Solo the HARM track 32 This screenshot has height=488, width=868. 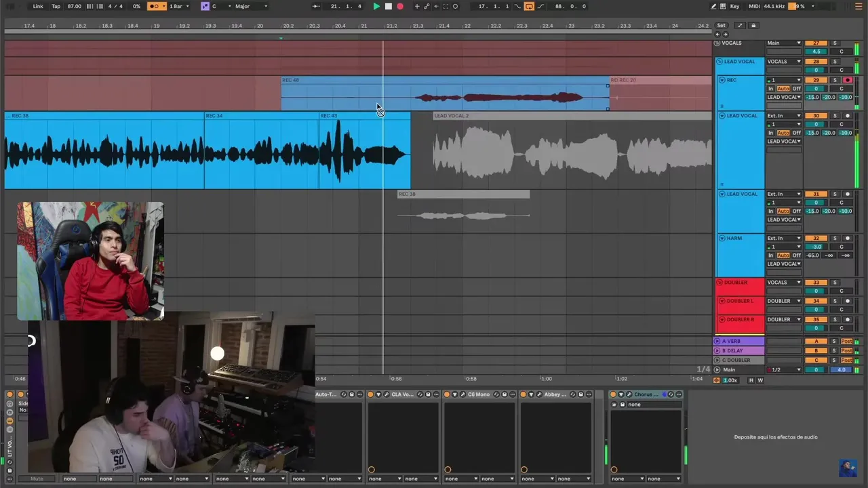(835, 238)
